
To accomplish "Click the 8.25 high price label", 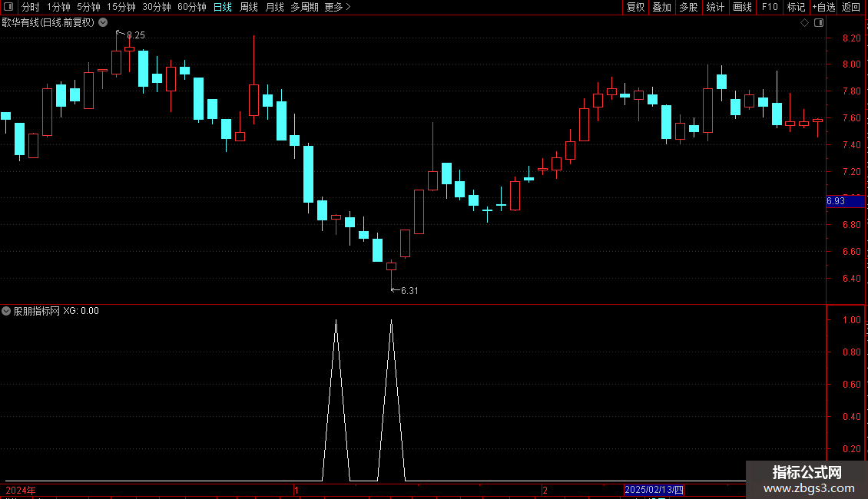I will point(136,35).
